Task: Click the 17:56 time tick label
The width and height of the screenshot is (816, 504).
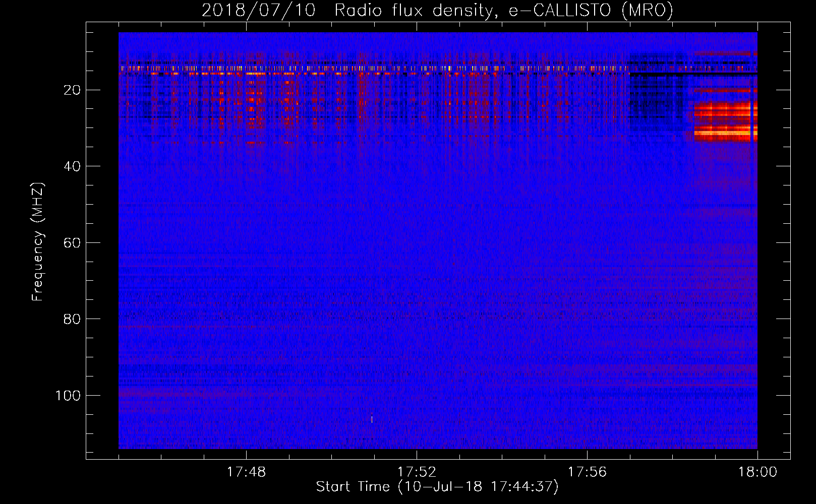Action: click(x=587, y=472)
